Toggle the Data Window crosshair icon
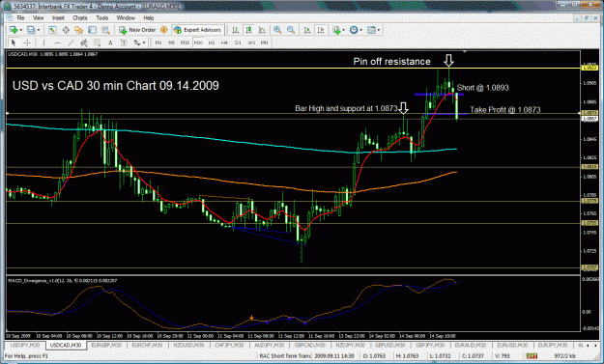604x364 pixels. pos(66,30)
